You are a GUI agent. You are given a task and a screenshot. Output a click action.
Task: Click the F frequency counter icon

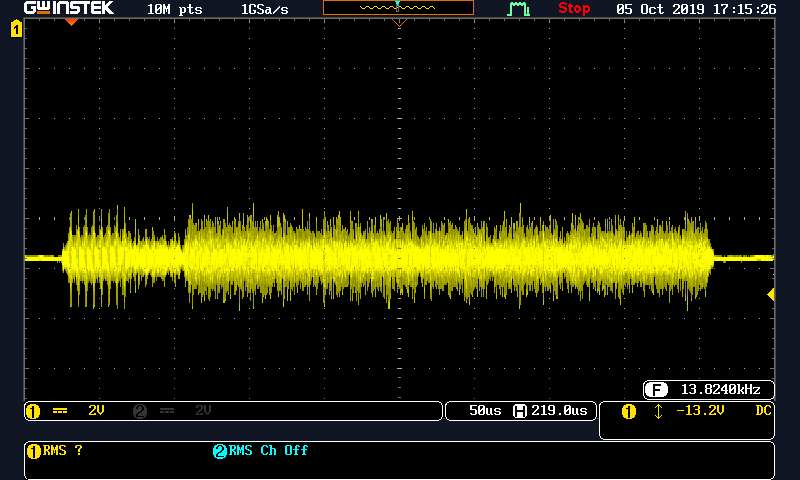tap(657, 390)
